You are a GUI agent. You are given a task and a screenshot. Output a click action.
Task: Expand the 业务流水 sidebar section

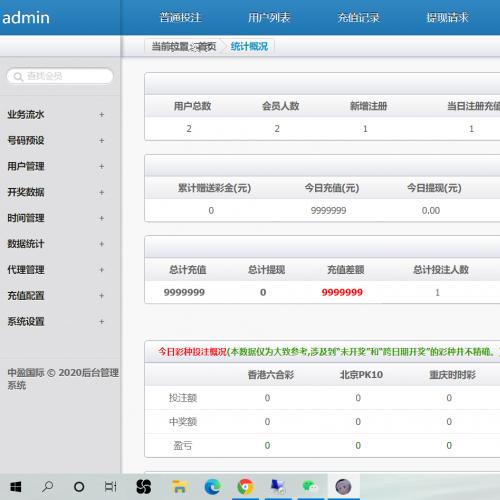click(x=101, y=115)
